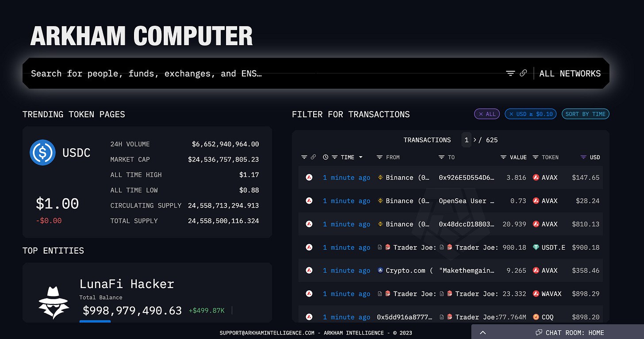Click Avalanche chain icon in WAVAX row
The image size is (644, 339).
pyautogui.click(x=309, y=293)
